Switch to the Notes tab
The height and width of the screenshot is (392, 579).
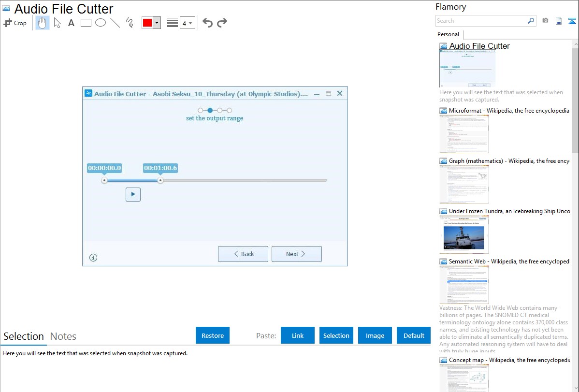coord(63,336)
